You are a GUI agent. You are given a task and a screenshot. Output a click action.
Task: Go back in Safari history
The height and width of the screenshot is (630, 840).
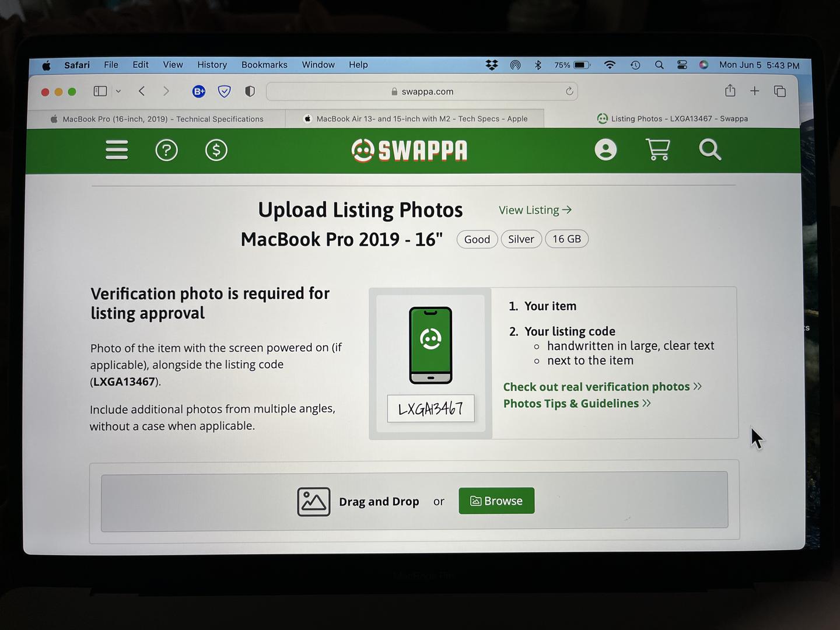point(142,91)
